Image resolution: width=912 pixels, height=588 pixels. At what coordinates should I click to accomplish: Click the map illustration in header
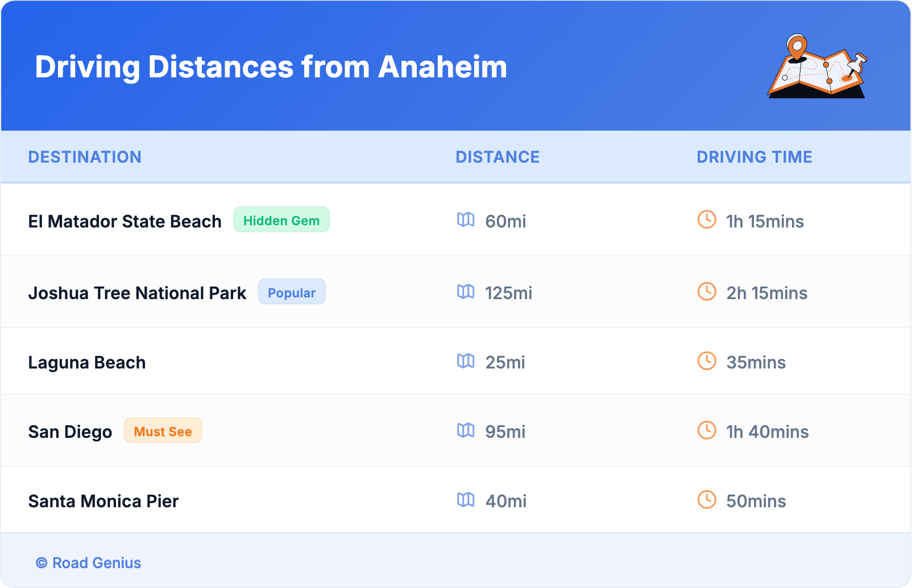tap(817, 67)
